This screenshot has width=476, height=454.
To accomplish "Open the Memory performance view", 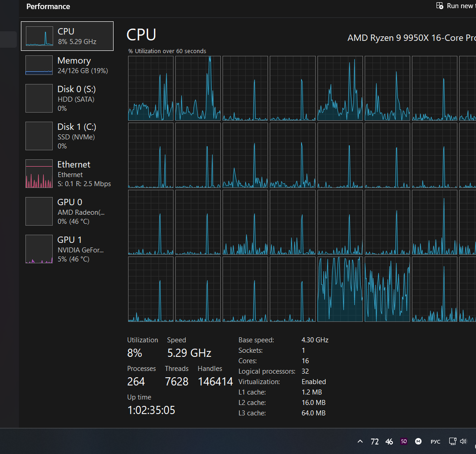I will pos(67,65).
